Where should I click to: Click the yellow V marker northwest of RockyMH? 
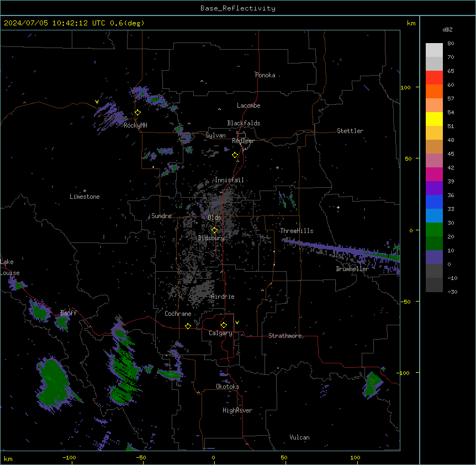pyautogui.click(x=97, y=102)
